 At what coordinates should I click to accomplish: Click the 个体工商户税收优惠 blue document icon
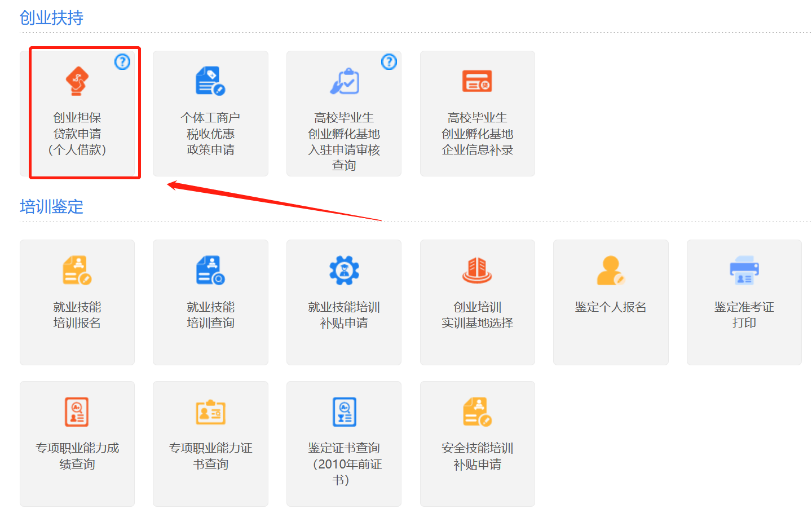[210, 81]
